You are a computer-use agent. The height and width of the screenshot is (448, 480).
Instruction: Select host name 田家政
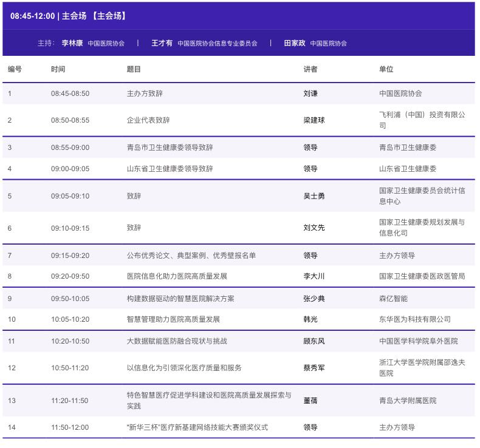[x=295, y=43]
